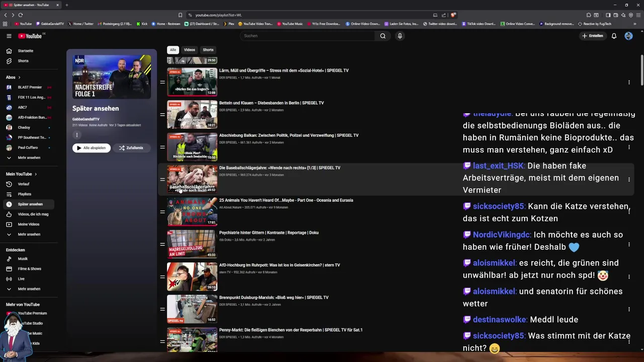Screen dimensions: 644x362
Task: Open Abschiebung Balkan video title
Action: [x=289, y=136]
